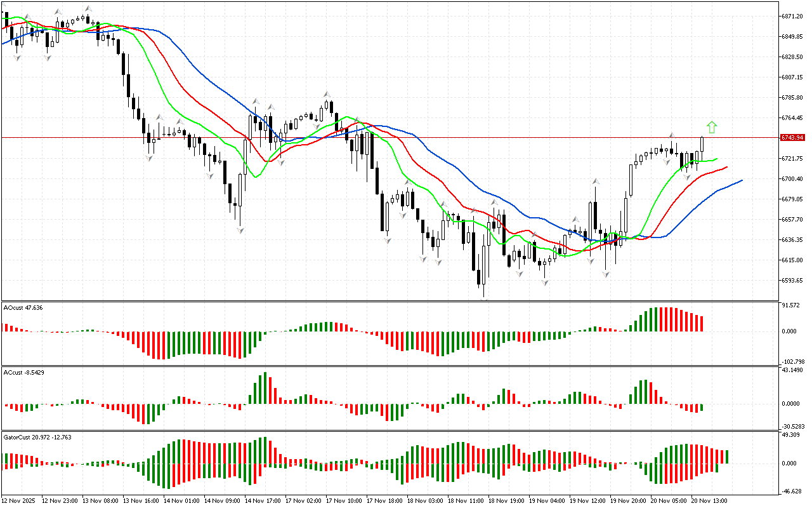This screenshot has width=812, height=508.
Task: Click the fractal arrow above the 20 Nov 05:00 high
Action: (x=671, y=135)
